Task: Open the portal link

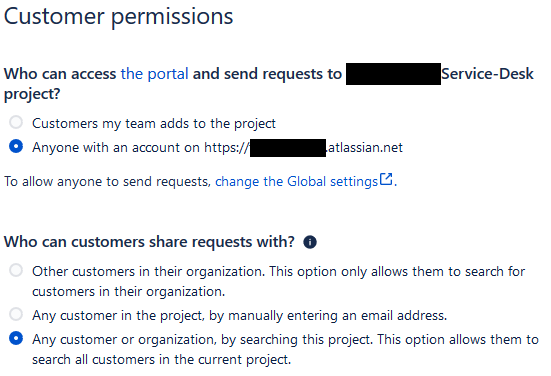Action: click(x=154, y=74)
